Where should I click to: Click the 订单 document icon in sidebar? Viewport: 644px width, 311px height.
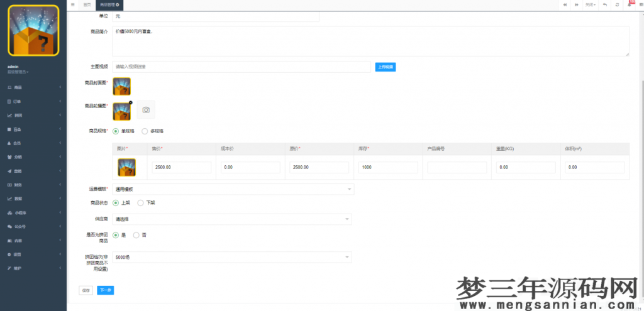coord(9,101)
